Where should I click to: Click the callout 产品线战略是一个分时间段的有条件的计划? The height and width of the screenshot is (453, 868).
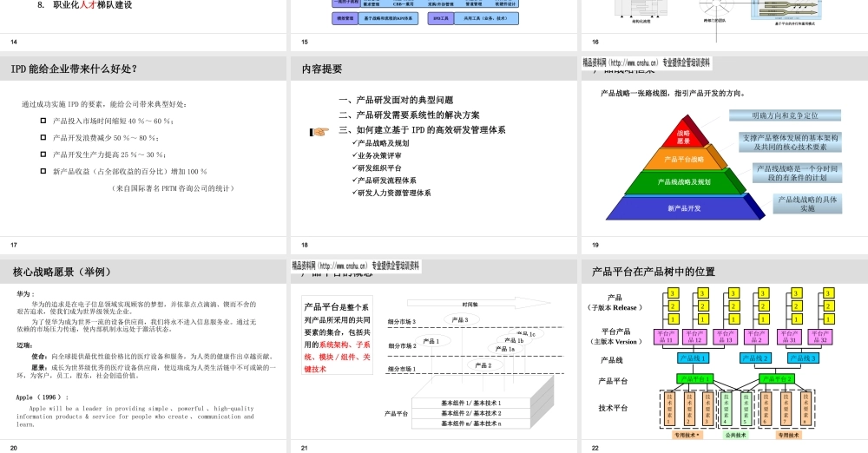pyautogui.click(x=797, y=173)
